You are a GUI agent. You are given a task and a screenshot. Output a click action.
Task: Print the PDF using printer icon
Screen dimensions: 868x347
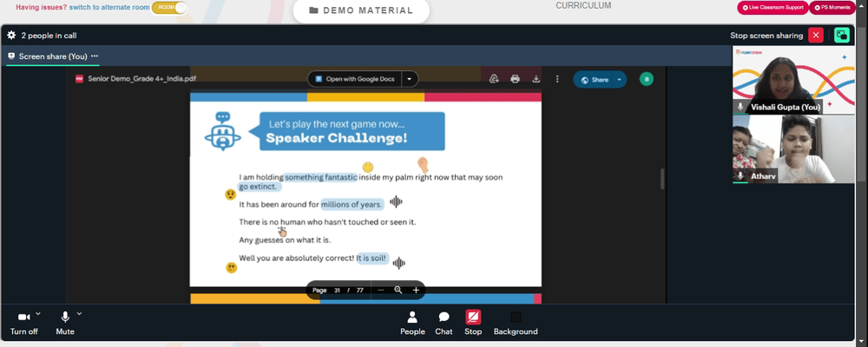pos(515,79)
